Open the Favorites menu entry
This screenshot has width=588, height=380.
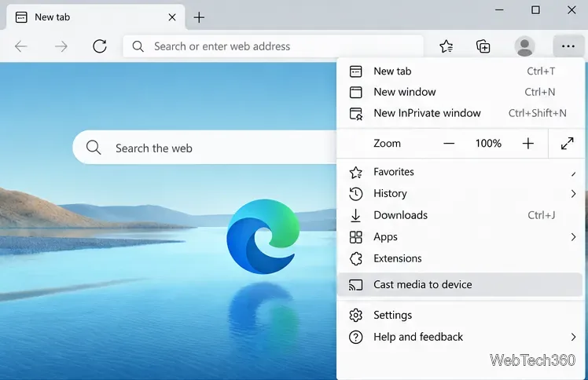(x=461, y=172)
